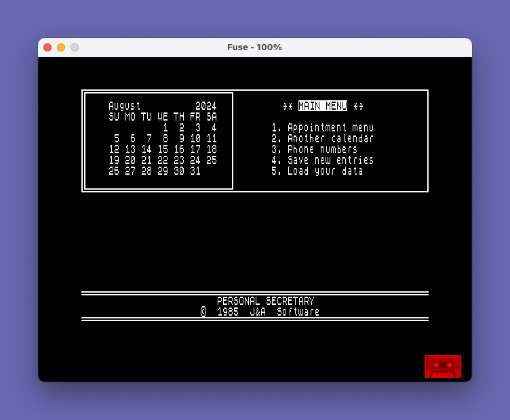Select day 19 in the calendar
The height and width of the screenshot is (420, 510).
[114, 160]
